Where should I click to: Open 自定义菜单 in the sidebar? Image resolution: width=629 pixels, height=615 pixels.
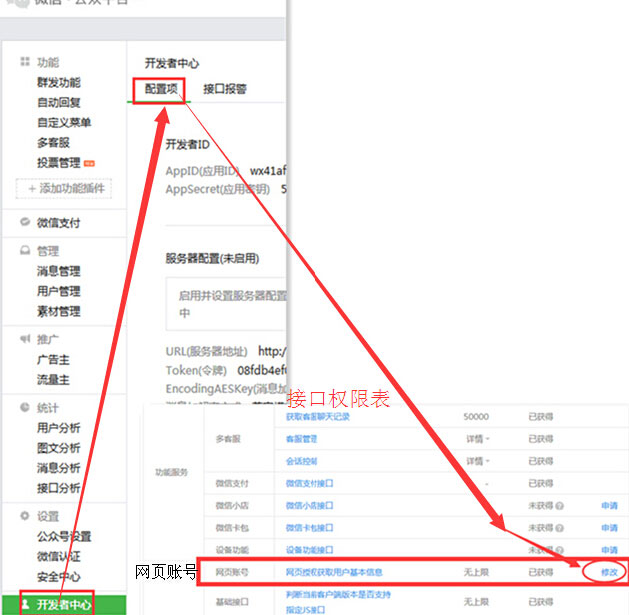click(64, 122)
